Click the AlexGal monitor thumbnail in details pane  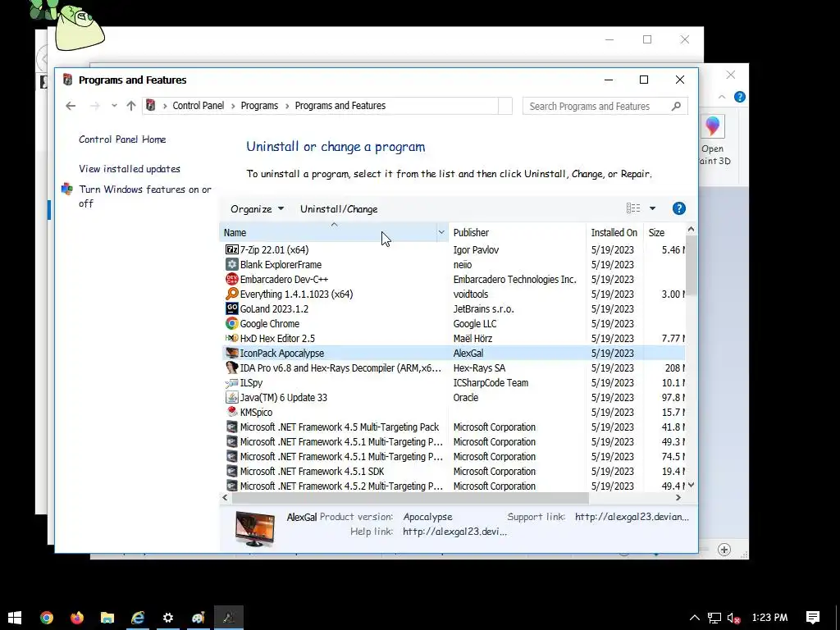(254, 528)
